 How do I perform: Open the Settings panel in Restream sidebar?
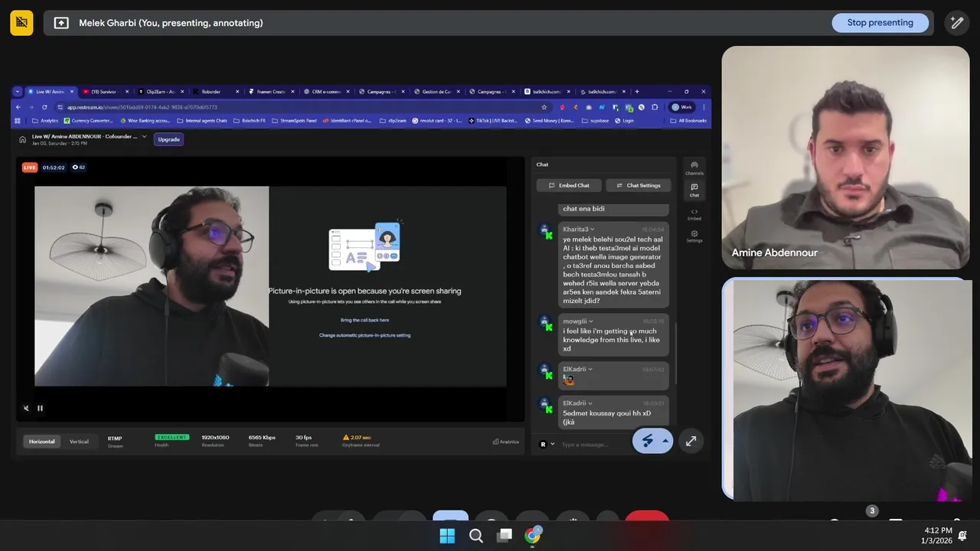[x=694, y=236]
